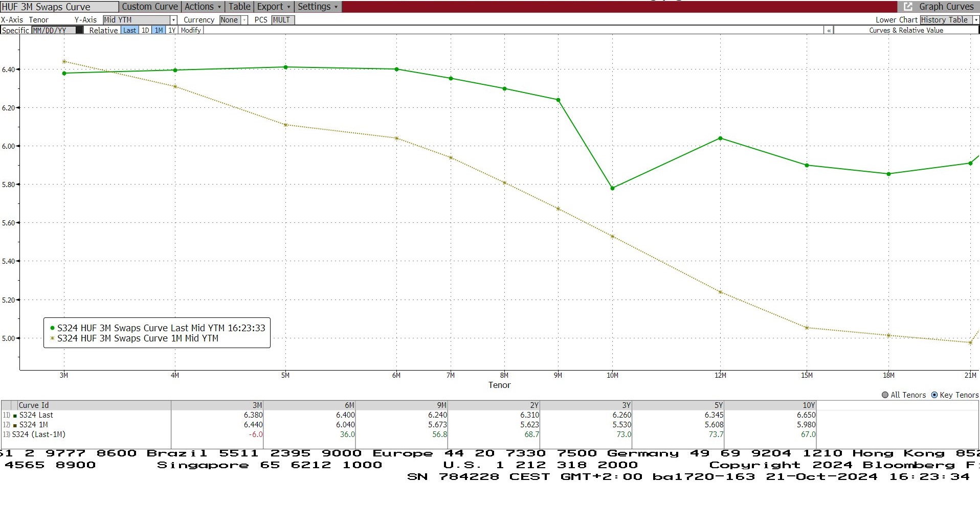Toggle the 1Y relative curve

[172, 30]
